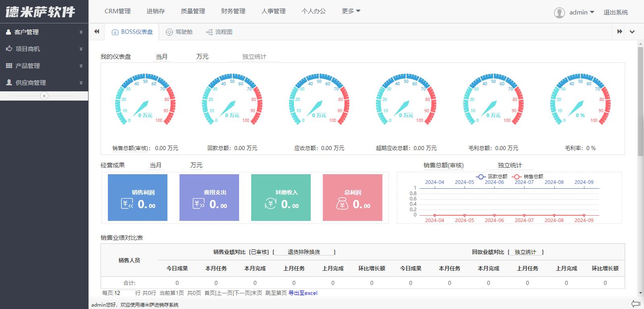Viewport: 644px width, 309px height.
Task: Open 回款业绩对比 独立统计 dropdown
Action: coord(526,252)
